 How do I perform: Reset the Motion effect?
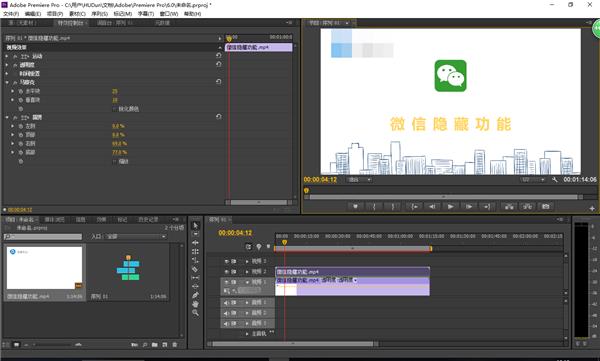(x=218, y=56)
